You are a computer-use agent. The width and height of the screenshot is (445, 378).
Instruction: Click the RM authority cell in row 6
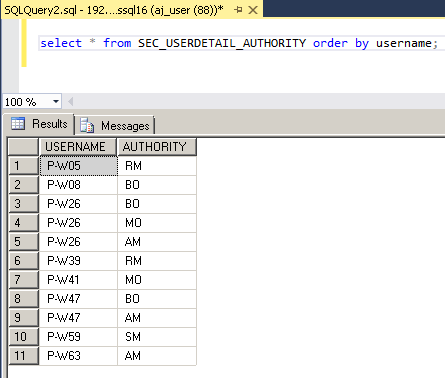tap(157, 261)
